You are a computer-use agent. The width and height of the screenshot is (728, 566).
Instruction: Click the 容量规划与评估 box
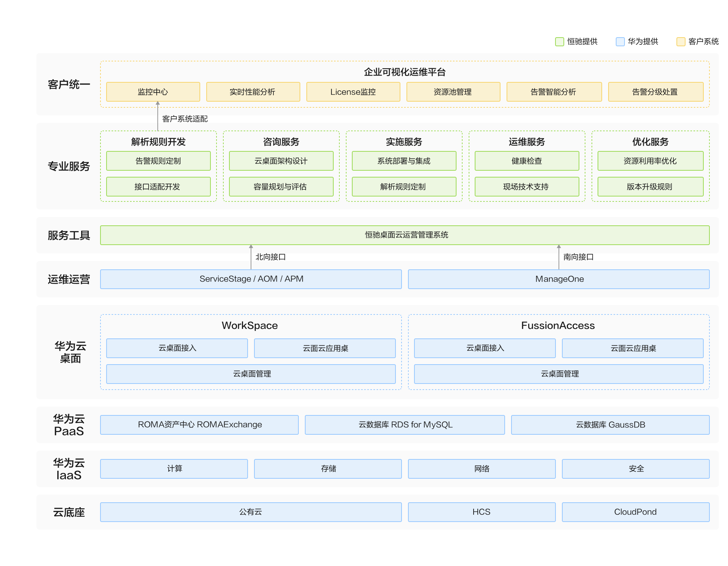point(281,187)
